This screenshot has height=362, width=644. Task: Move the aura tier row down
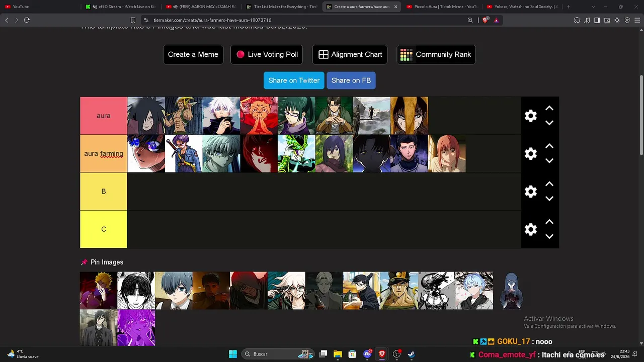coord(549,123)
